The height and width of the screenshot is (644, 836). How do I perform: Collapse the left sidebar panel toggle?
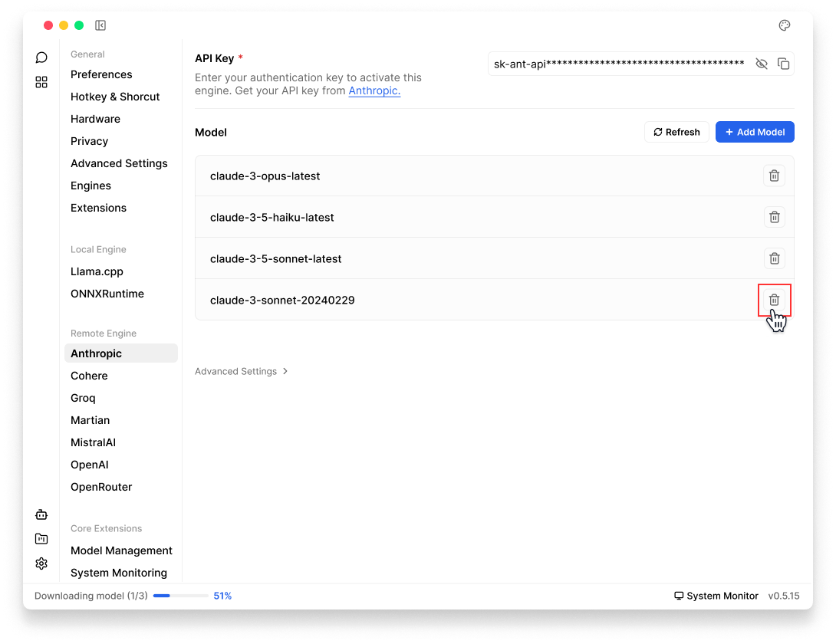tap(100, 25)
